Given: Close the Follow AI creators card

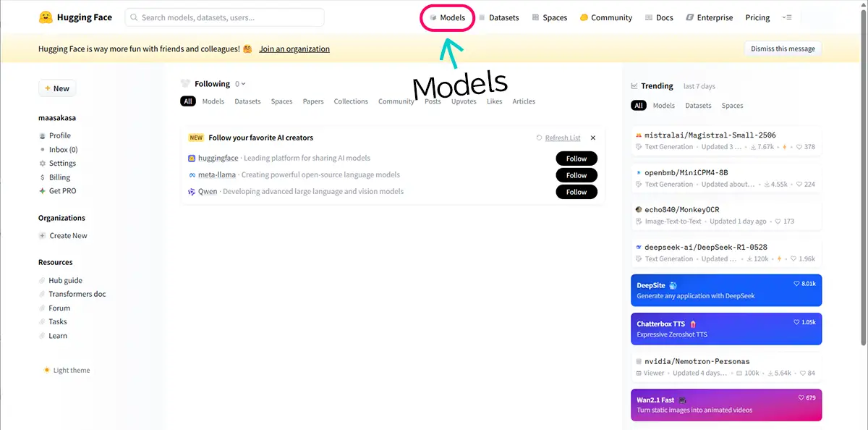Looking at the screenshot, I should coord(593,138).
